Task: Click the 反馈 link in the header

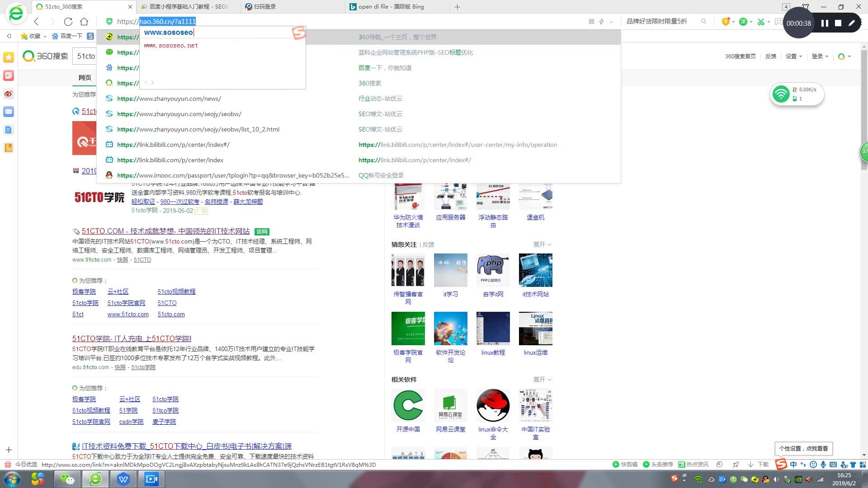Action: (x=770, y=56)
